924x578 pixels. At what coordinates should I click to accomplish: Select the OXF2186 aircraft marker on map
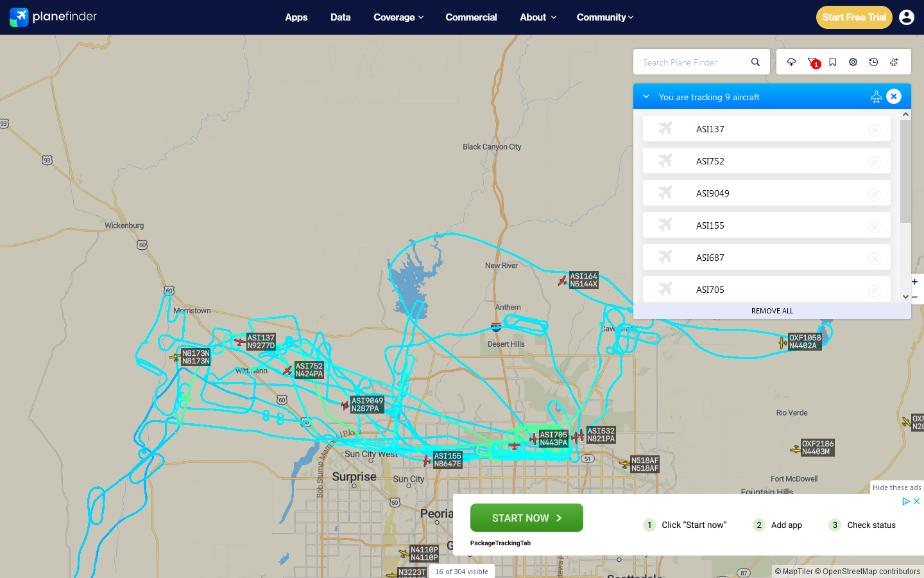tap(796, 449)
